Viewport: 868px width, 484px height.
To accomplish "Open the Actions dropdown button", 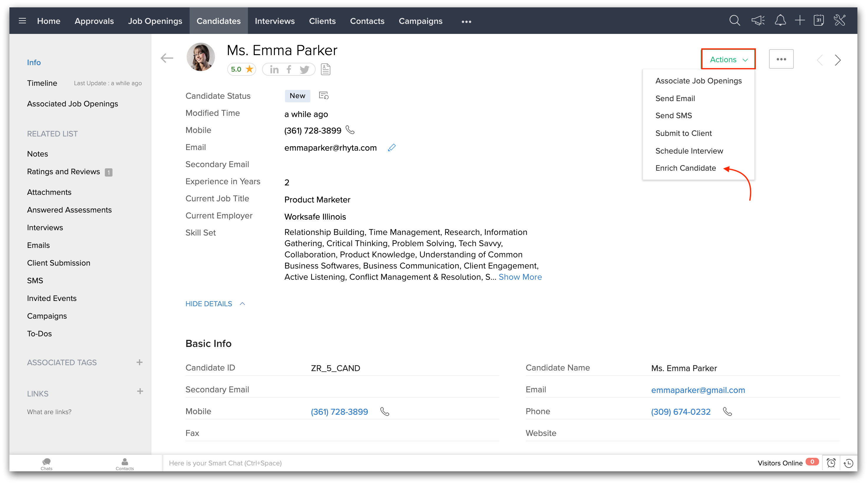I will [728, 59].
